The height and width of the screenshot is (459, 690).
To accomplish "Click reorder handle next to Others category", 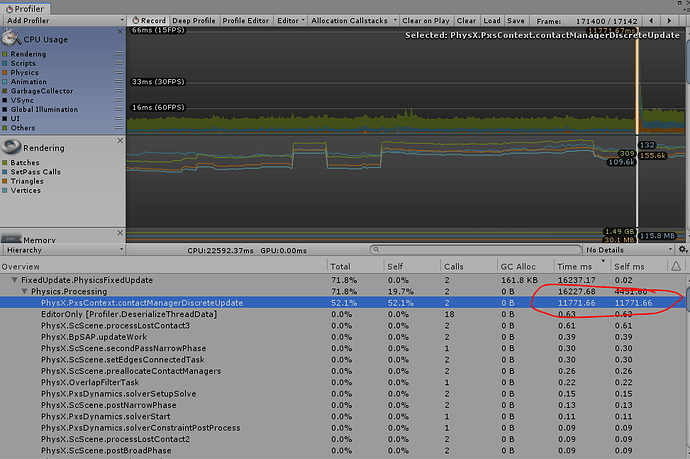I will point(119,127).
